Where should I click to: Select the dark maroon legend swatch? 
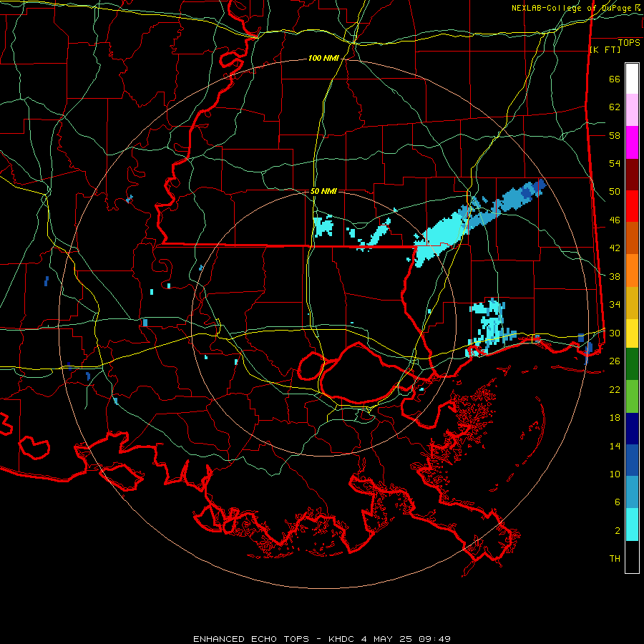click(x=632, y=175)
